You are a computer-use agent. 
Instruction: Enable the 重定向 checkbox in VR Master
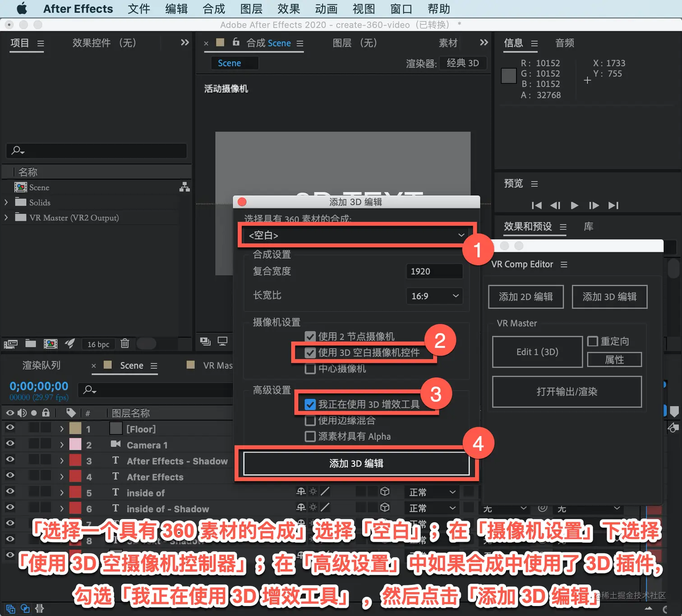592,341
